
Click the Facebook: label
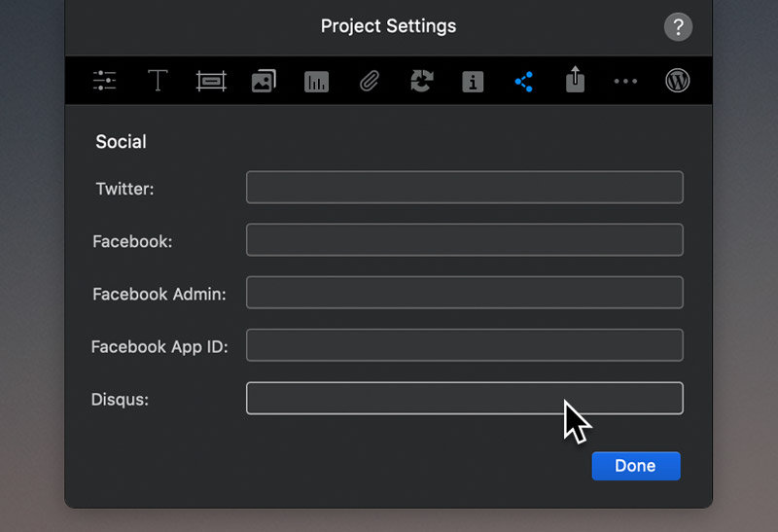(x=132, y=241)
